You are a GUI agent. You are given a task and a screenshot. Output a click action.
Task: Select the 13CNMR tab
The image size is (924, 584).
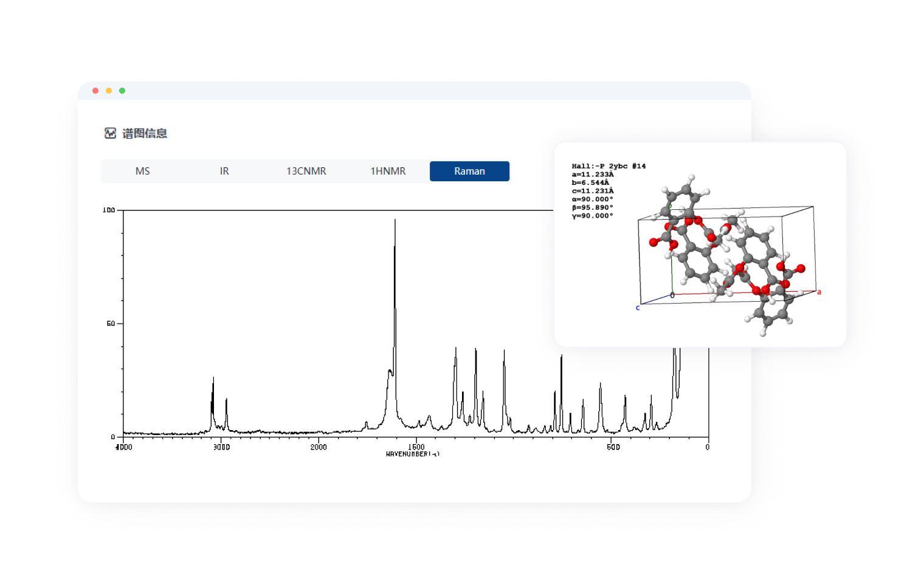click(x=306, y=171)
